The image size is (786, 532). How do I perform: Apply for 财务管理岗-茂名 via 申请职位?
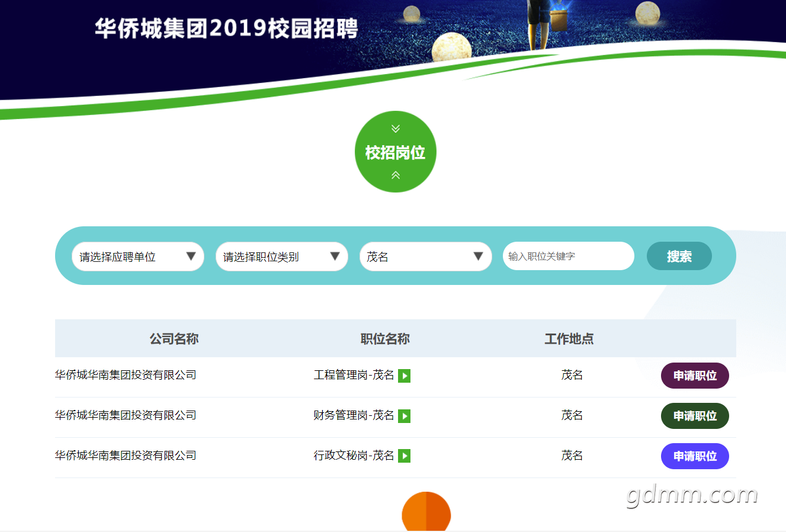tap(695, 416)
